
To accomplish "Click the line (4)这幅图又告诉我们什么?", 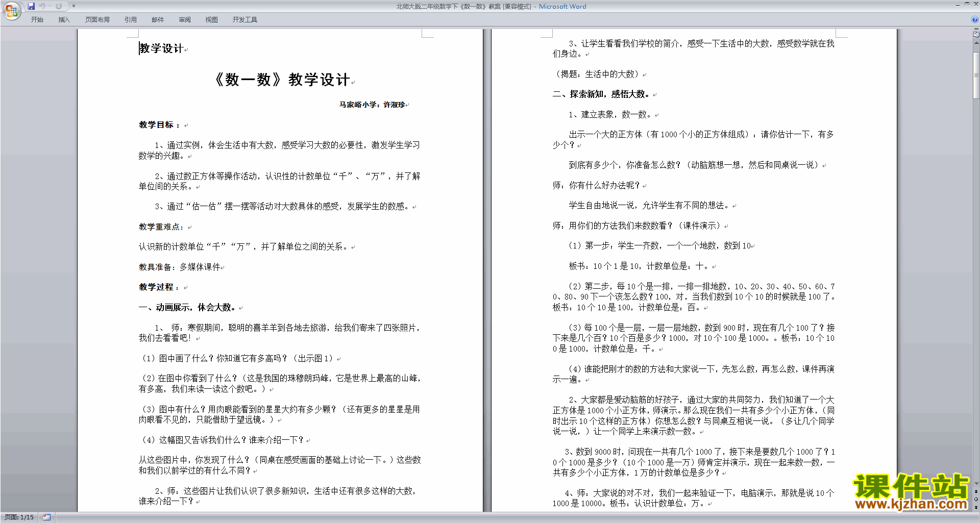I will [223, 440].
